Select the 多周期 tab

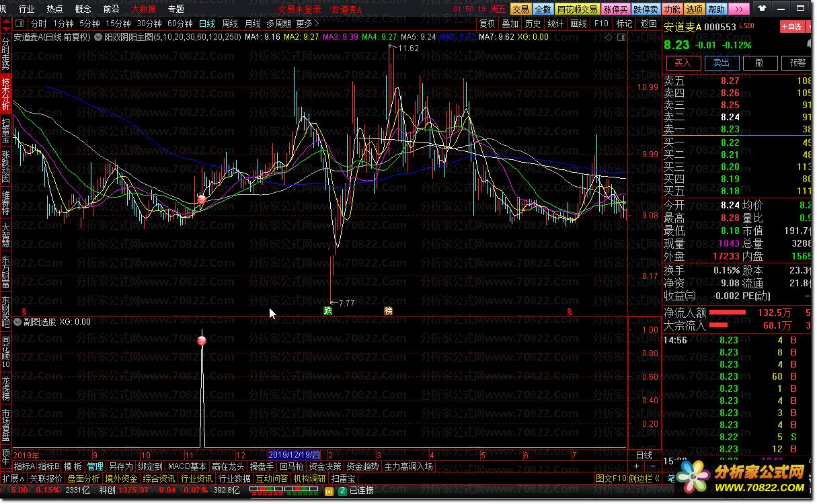click(x=279, y=24)
